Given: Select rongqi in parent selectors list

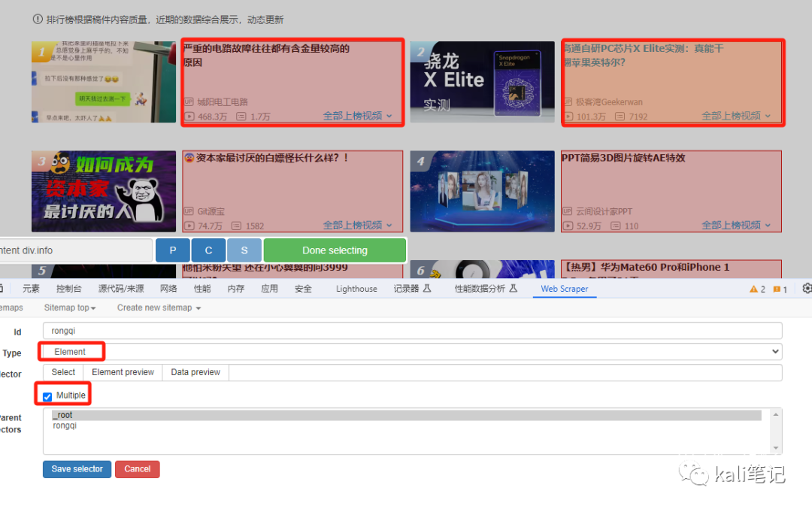Looking at the screenshot, I should coord(407,426).
